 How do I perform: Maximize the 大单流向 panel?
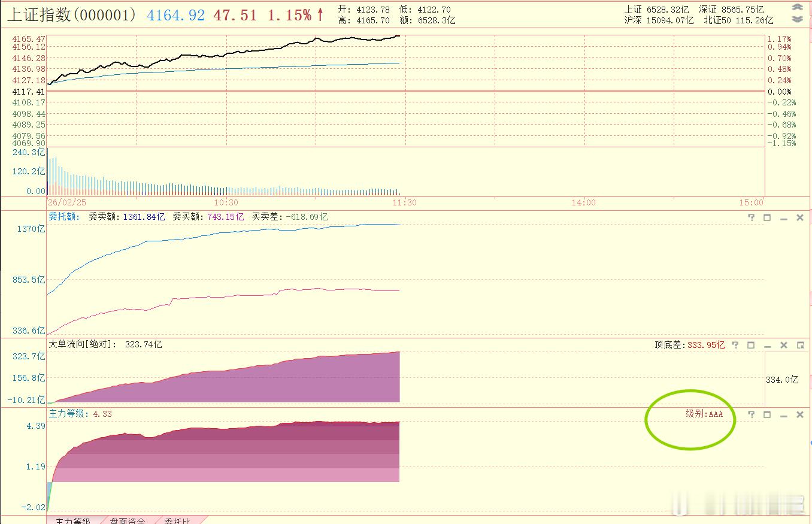751,345
